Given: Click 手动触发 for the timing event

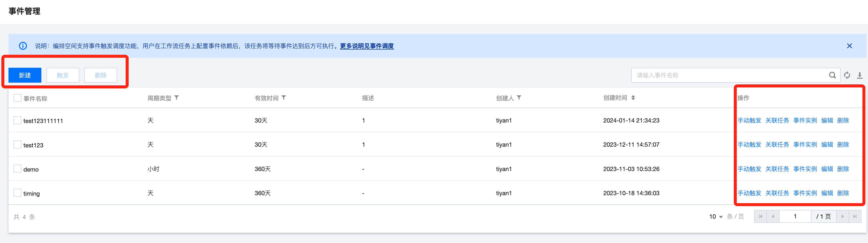Looking at the screenshot, I should click(749, 193).
